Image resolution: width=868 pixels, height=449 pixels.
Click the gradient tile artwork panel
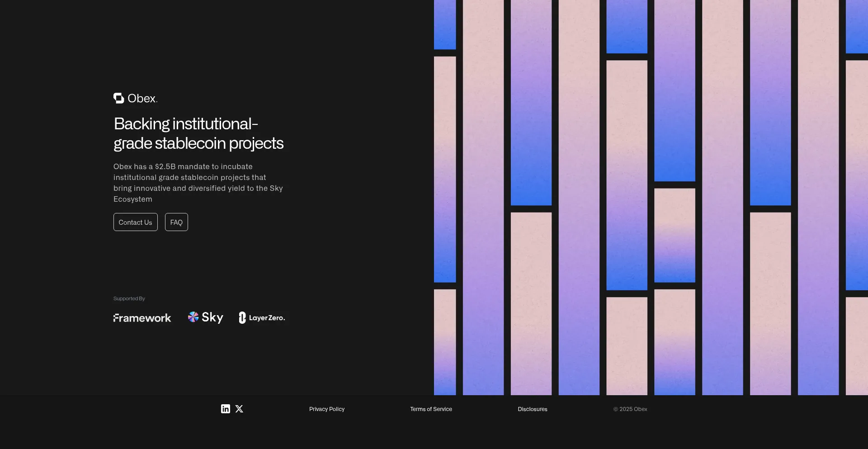click(651, 197)
